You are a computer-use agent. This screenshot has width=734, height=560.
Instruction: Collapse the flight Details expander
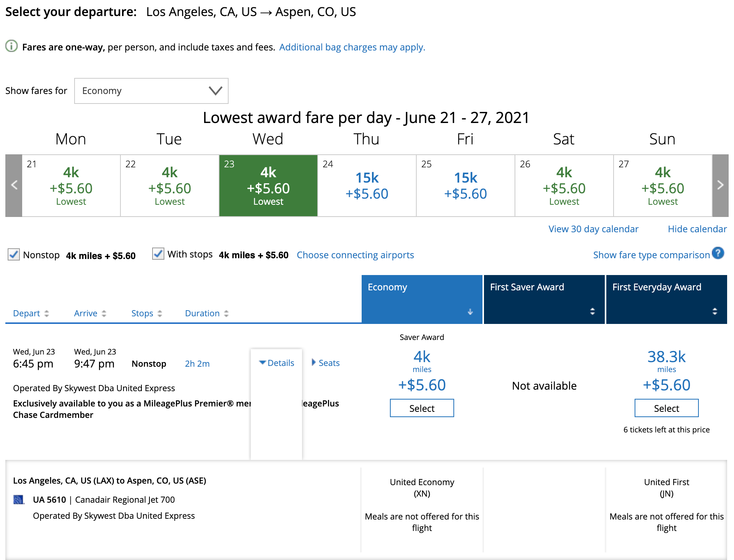tap(277, 363)
